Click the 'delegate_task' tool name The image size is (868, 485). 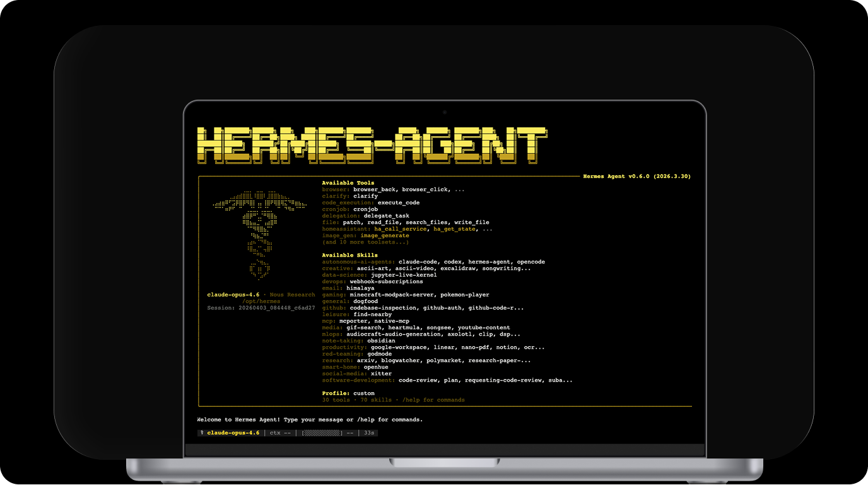[387, 216]
